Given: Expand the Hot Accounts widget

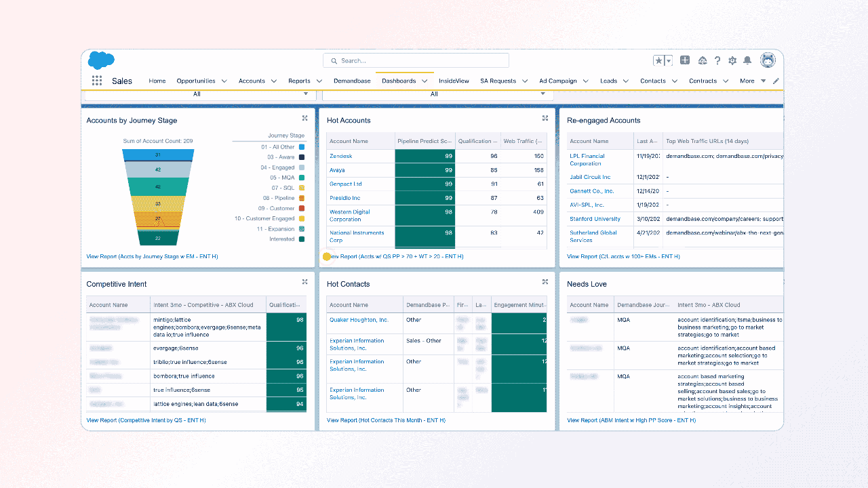Looking at the screenshot, I should click(545, 118).
